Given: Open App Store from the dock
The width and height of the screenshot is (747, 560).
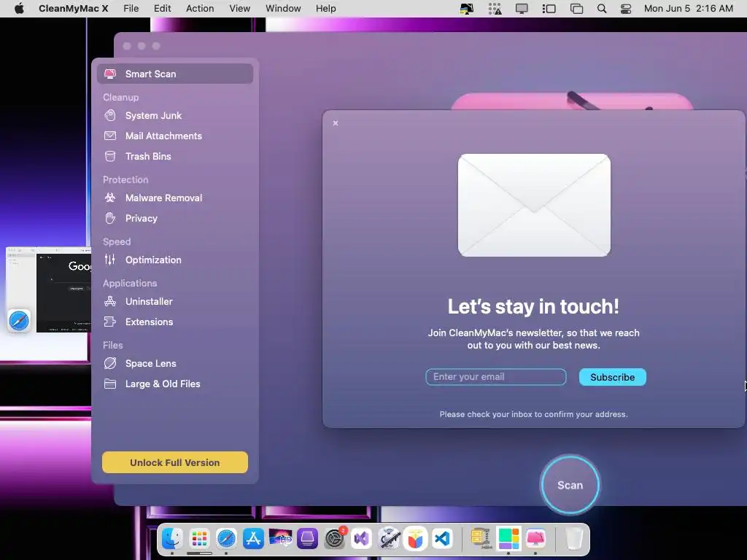Looking at the screenshot, I should [253, 539].
